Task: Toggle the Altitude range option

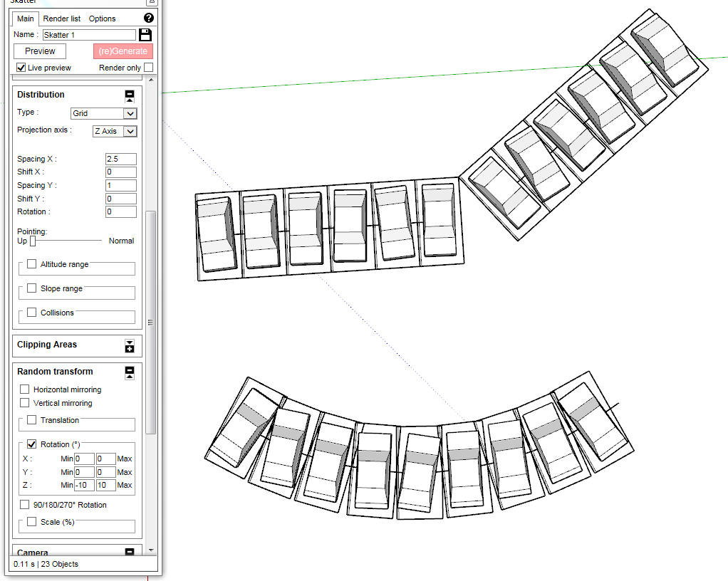Action: click(31, 263)
